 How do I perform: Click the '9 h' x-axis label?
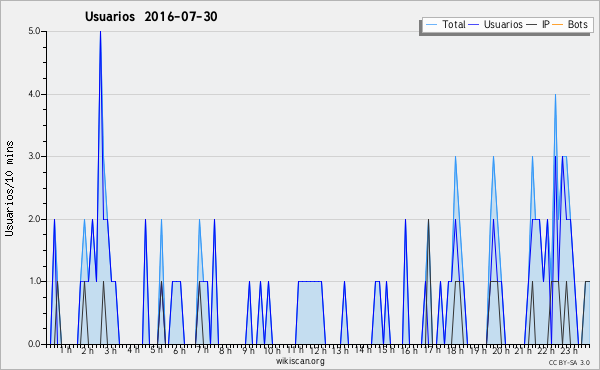tap(248, 350)
